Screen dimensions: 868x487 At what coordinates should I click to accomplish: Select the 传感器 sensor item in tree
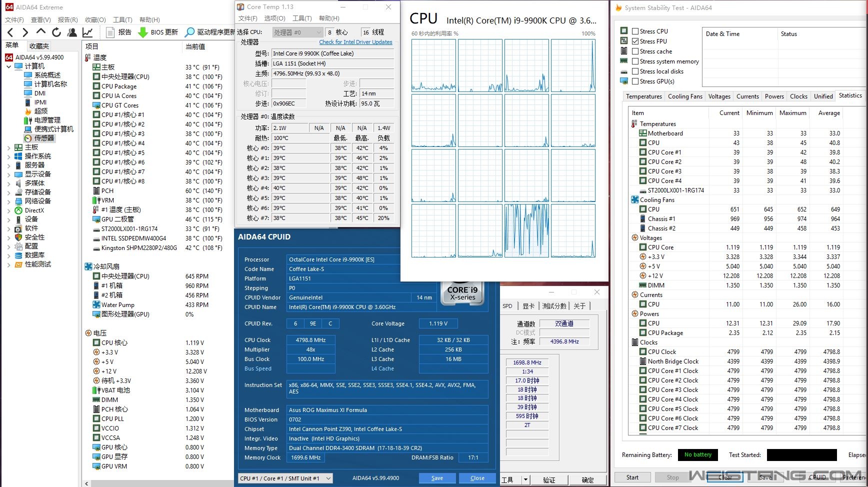click(39, 138)
